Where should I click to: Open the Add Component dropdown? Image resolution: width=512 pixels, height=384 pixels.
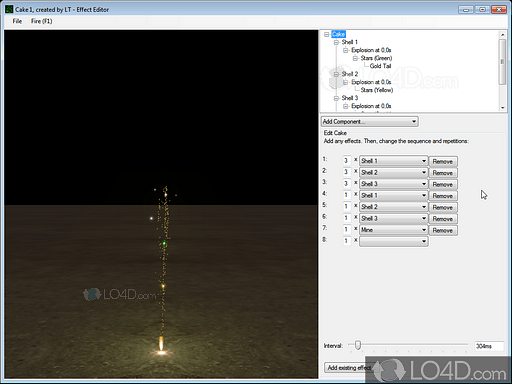(x=370, y=121)
